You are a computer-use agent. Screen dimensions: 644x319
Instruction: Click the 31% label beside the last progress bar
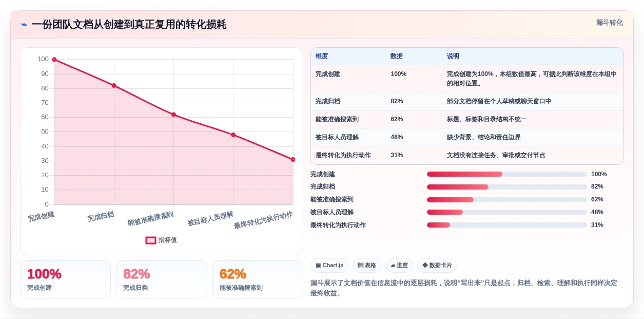[x=597, y=225]
